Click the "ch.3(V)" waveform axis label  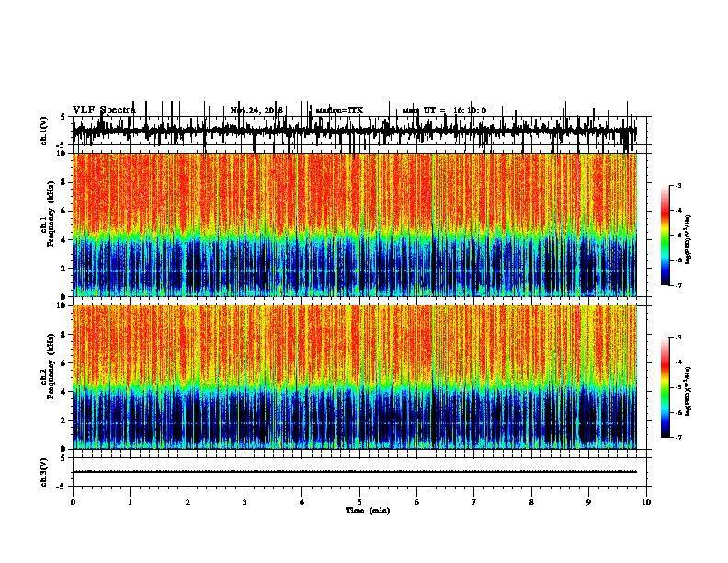tap(43, 472)
